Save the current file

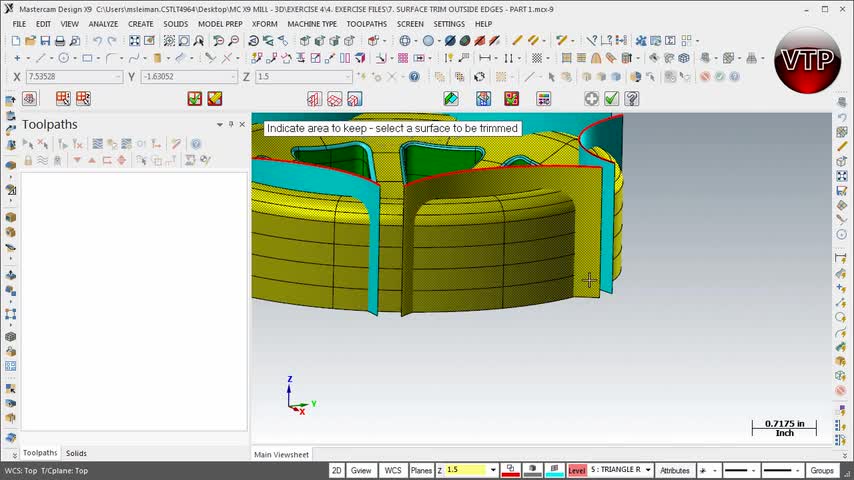point(45,41)
